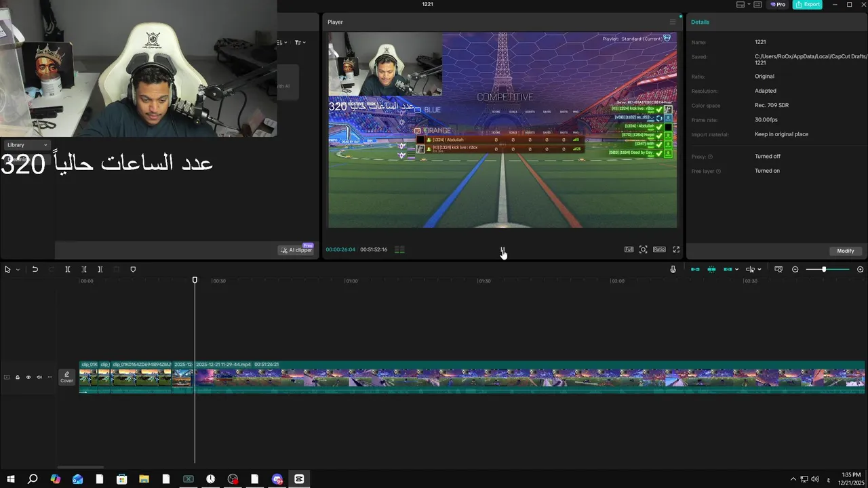This screenshot has height=488, width=868.
Task: Hide the main track with eye icon
Action: click(x=28, y=377)
